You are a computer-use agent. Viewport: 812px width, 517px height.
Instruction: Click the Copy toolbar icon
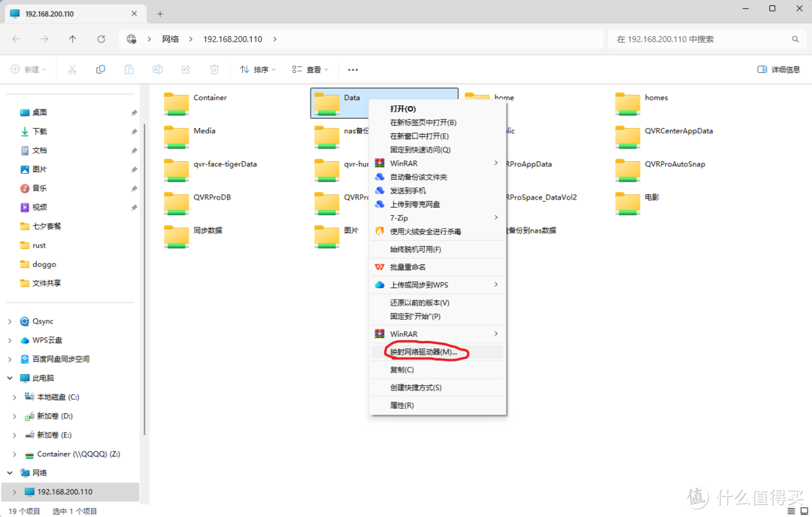click(x=101, y=69)
